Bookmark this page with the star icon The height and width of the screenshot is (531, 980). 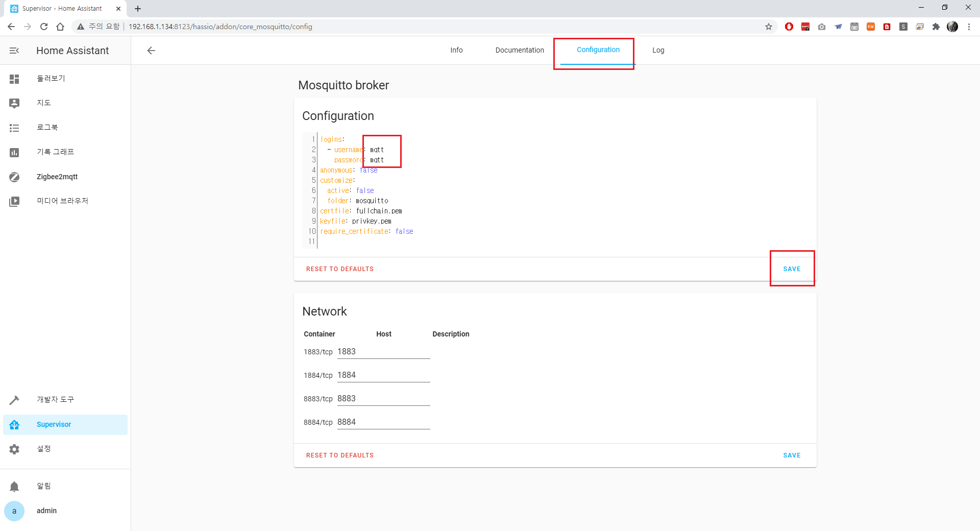tap(769, 27)
